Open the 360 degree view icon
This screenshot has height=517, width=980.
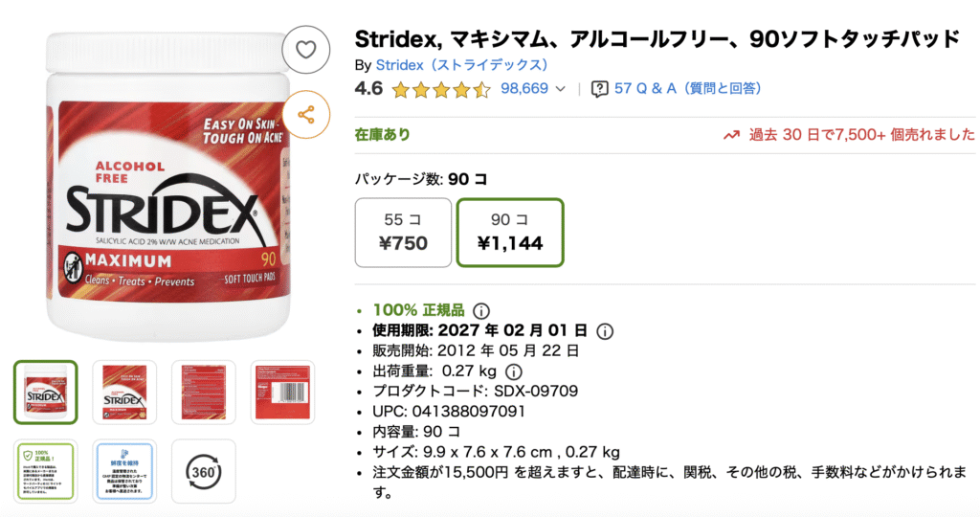203,471
